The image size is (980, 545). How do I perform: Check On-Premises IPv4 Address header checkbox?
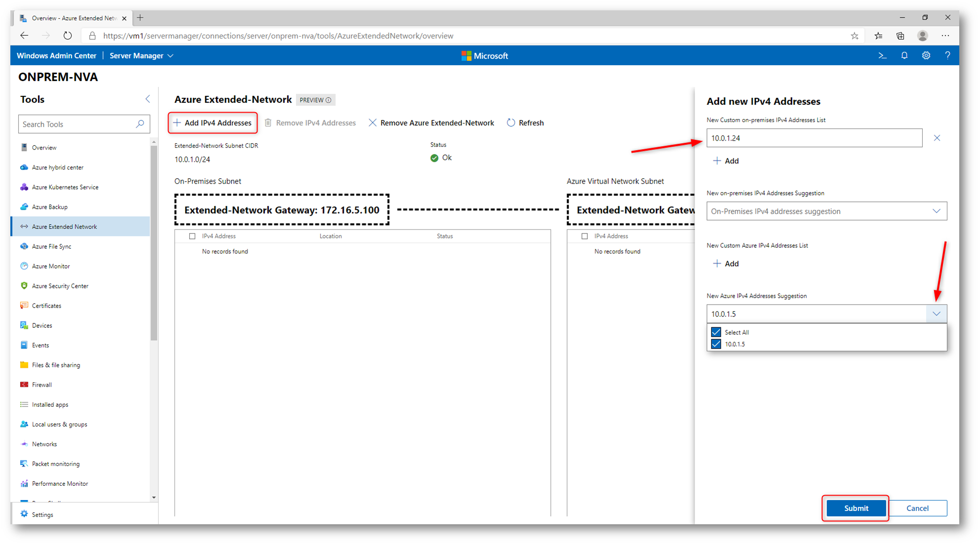(192, 236)
